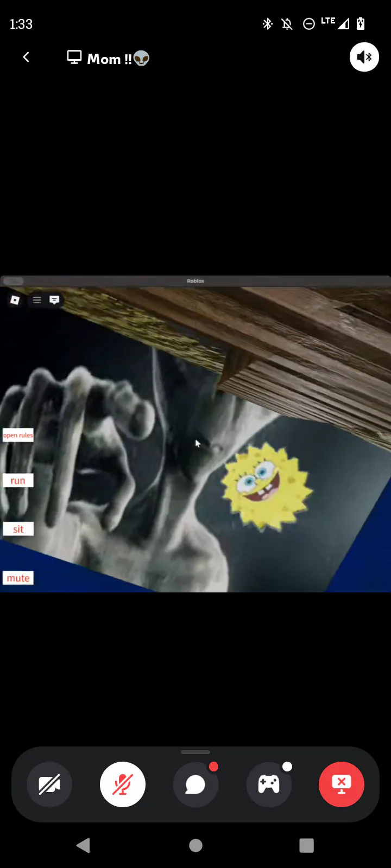Open the Roblox chat bubble icon in the stream
The image size is (391, 868).
tap(54, 300)
